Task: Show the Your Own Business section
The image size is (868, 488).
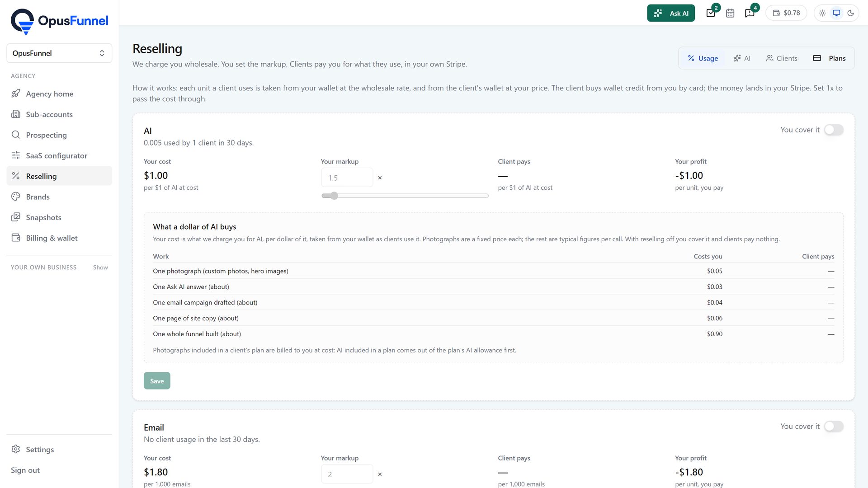Action: coord(100,267)
